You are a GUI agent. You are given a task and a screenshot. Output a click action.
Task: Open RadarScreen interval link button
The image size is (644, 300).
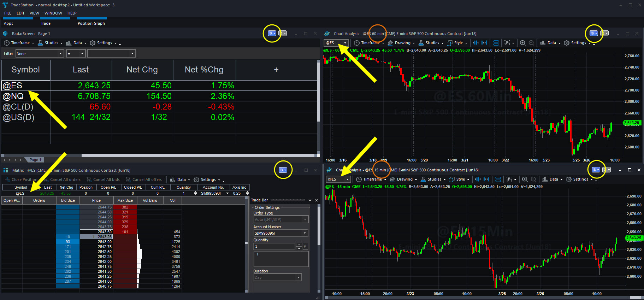click(x=283, y=33)
